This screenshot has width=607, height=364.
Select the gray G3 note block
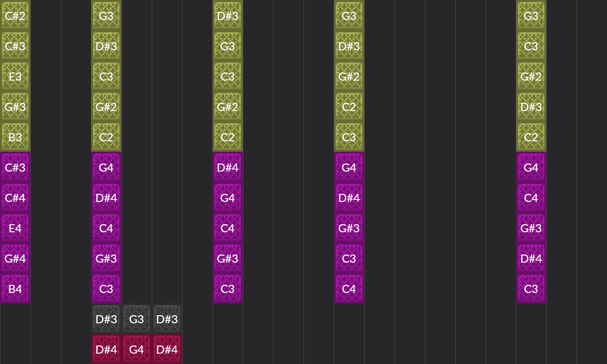tap(137, 319)
